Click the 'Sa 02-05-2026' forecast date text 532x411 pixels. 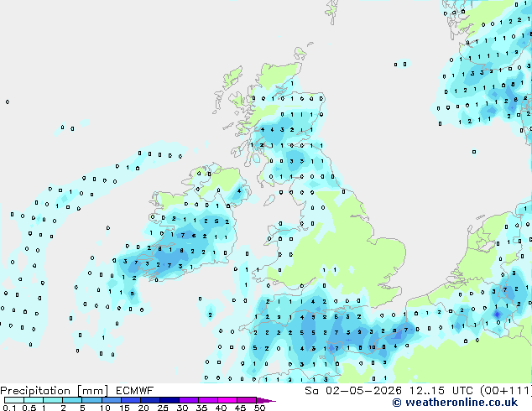coord(353,391)
